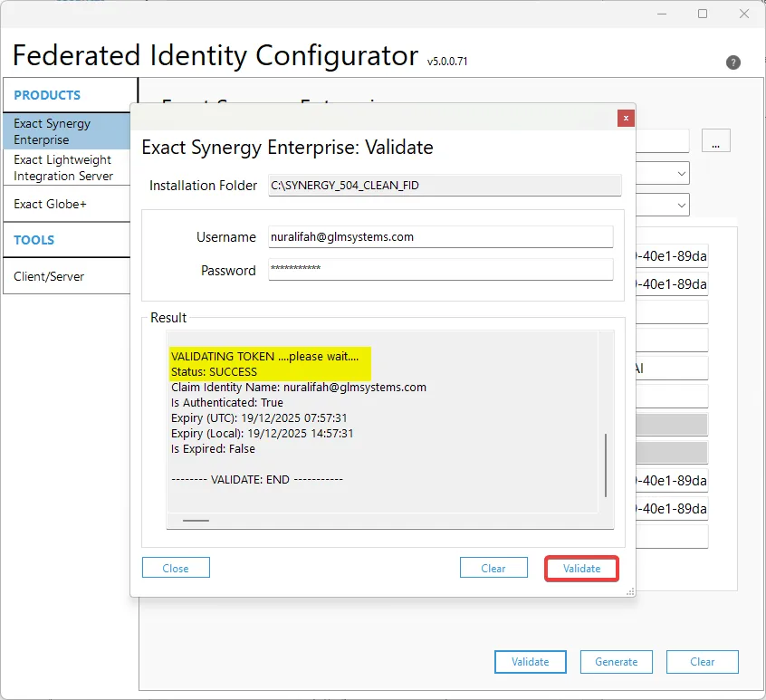Screen dimensions: 766x700
Task: Clear the result log in the dialog
Action: pyautogui.click(x=493, y=568)
